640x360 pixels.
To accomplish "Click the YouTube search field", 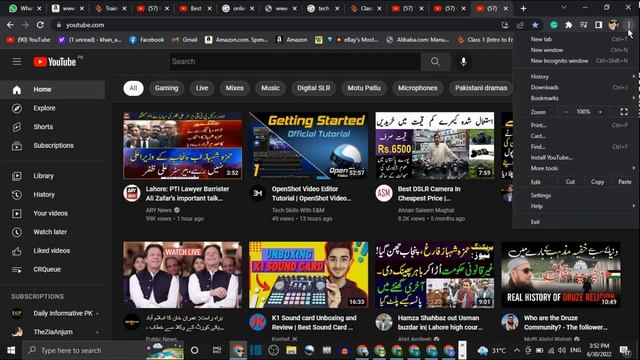I will coord(295,62).
